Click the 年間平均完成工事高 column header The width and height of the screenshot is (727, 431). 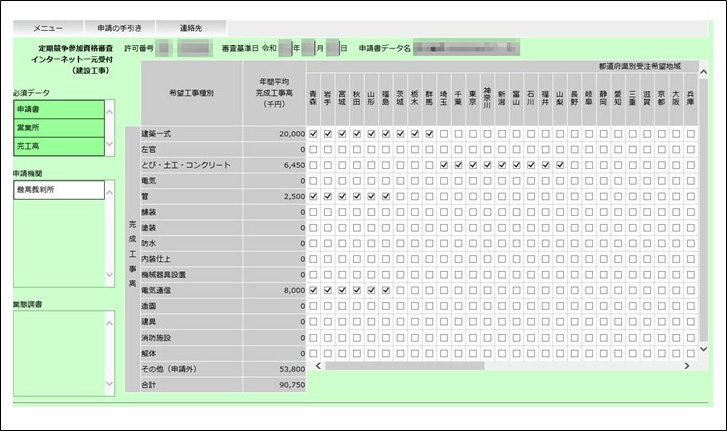[274, 93]
